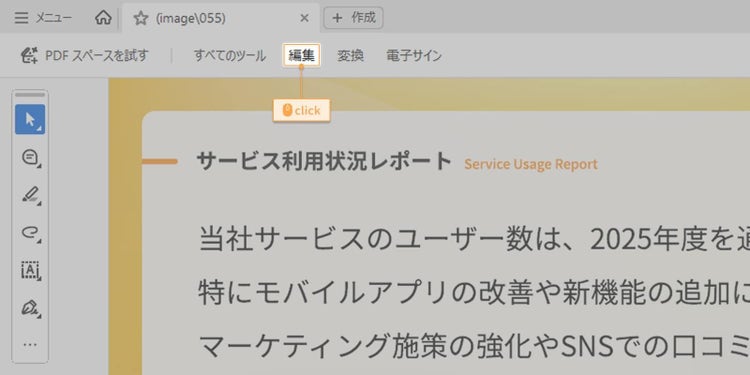Click the + 作成 button
Screen dimensions: 750x375
click(x=353, y=18)
